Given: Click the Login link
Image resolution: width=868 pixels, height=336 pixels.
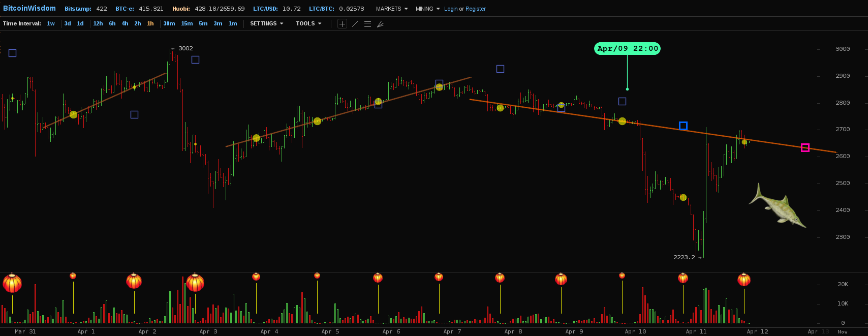Looking at the screenshot, I should (451, 9).
